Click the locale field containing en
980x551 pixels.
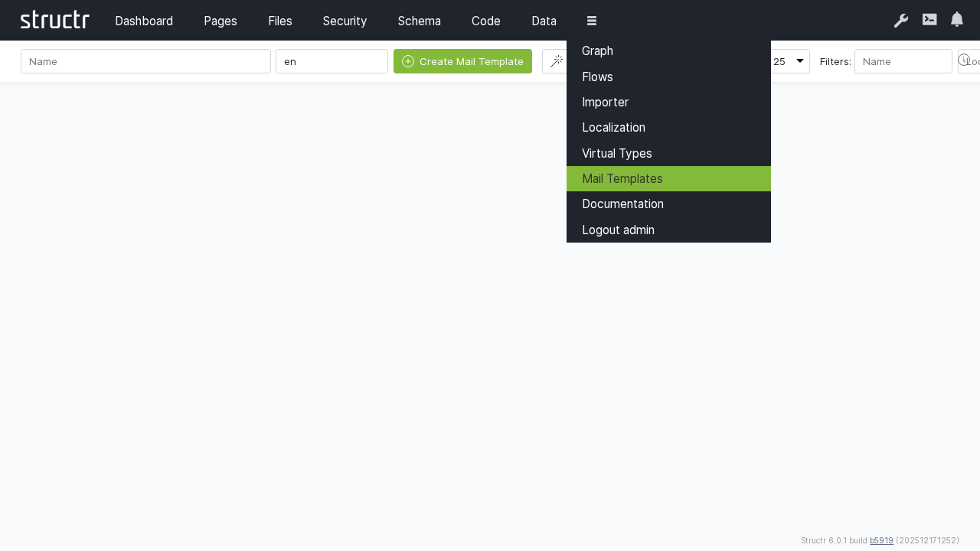(332, 61)
